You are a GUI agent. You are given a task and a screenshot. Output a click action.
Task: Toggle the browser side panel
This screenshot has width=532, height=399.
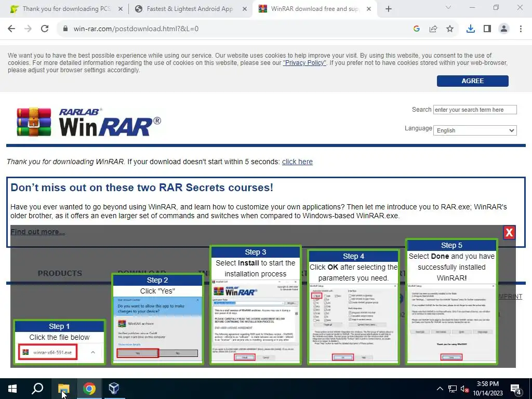pyautogui.click(x=487, y=29)
